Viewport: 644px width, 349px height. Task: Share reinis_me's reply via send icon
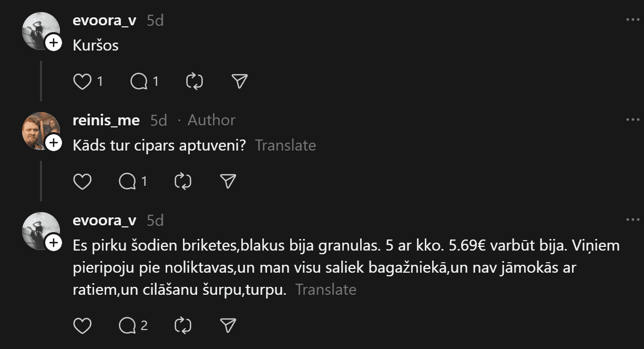(x=228, y=182)
